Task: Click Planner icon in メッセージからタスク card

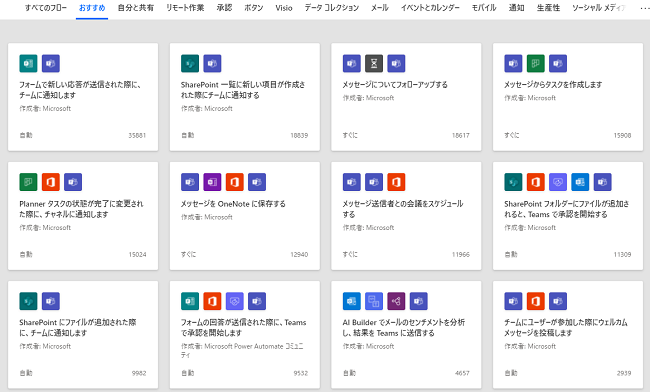Action: [x=536, y=63]
